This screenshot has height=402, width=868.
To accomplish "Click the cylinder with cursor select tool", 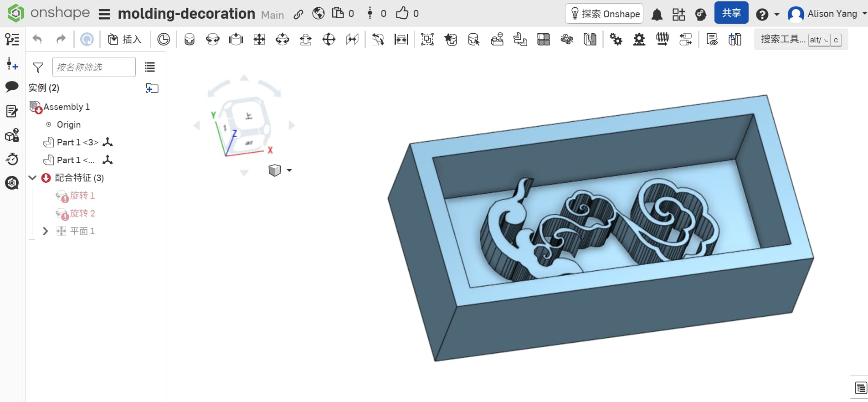I will coord(474,40).
